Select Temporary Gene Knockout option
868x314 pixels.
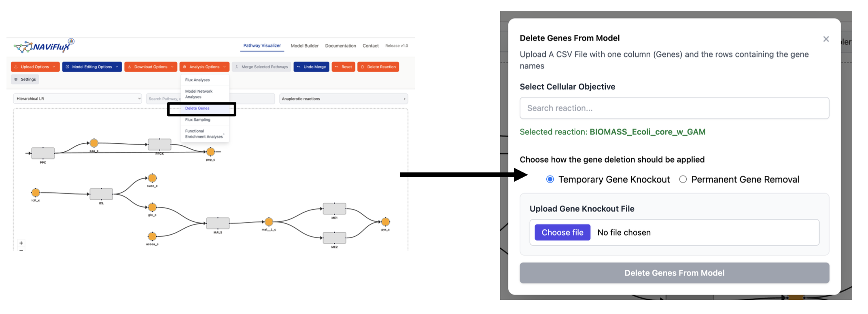click(x=550, y=179)
